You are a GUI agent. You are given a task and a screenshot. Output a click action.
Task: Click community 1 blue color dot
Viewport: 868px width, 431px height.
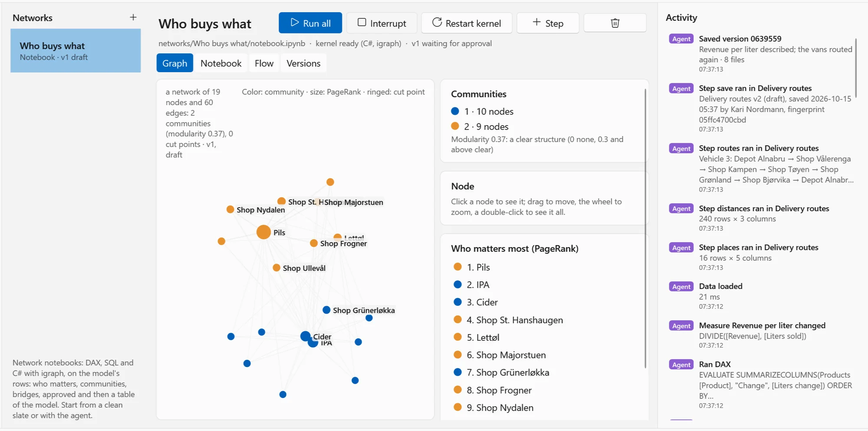pos(455,111)
